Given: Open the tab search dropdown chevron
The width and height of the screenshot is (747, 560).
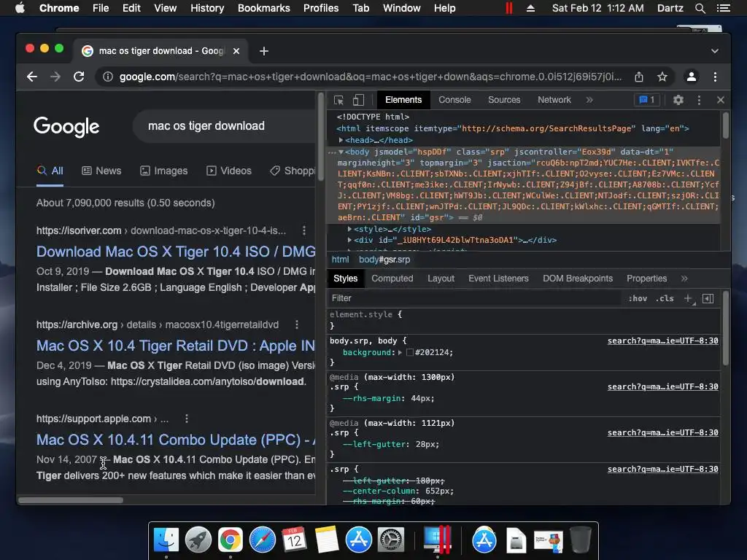Looking at the screenshot, I should pyautogui.click(x=715, y=51).
